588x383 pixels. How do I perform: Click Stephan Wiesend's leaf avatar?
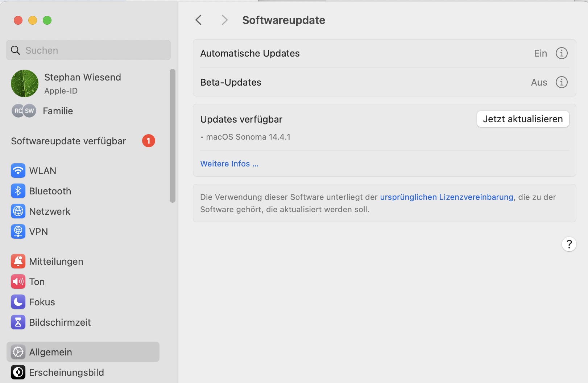(25, 83)
